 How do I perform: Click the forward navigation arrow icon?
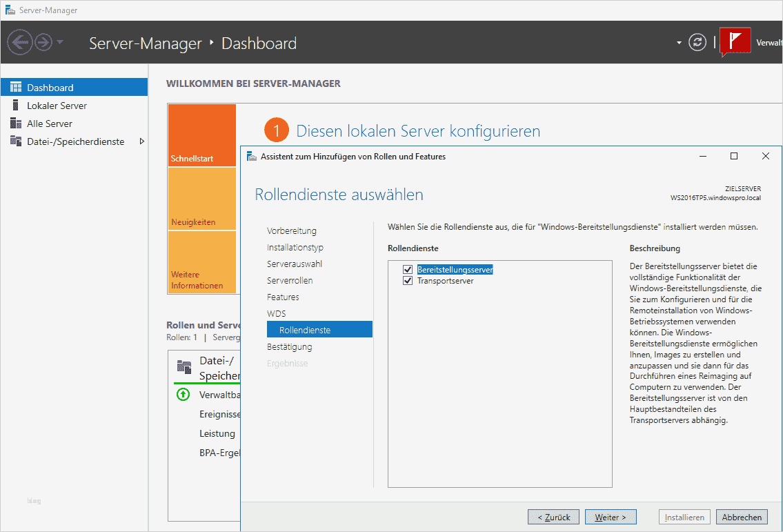(43, 43)
